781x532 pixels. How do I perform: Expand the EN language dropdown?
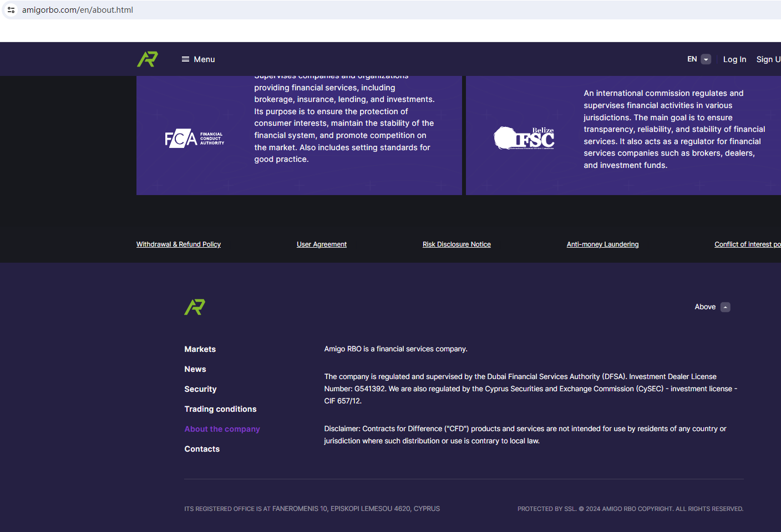(706, 59)
